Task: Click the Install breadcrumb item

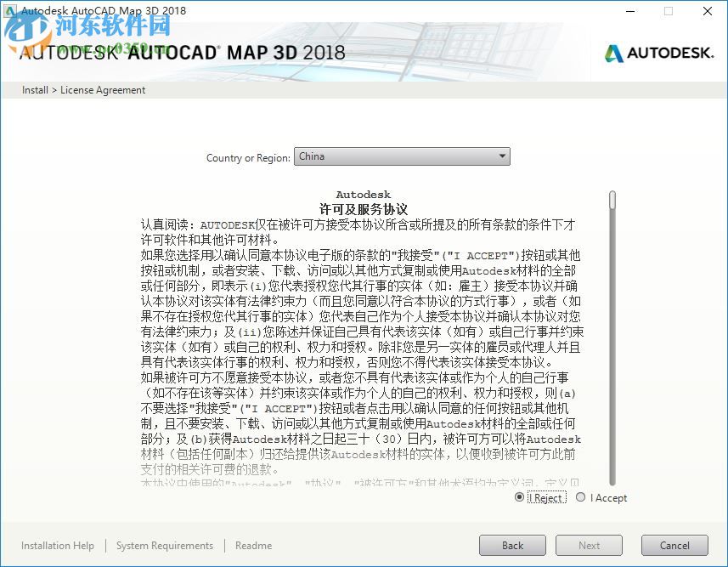Action: pos(34,90)
